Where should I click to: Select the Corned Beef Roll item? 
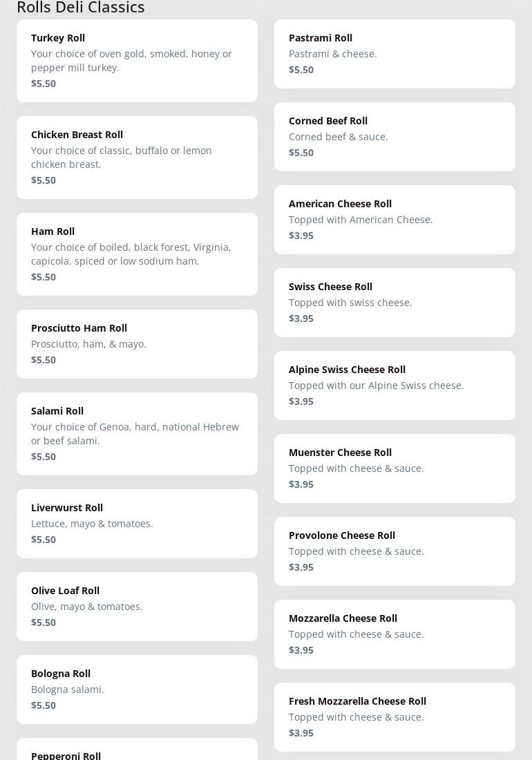coord(395,137)
